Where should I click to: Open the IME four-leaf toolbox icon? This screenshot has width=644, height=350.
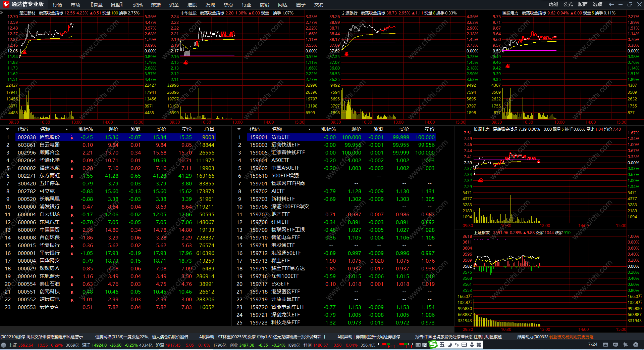point(479,345)
